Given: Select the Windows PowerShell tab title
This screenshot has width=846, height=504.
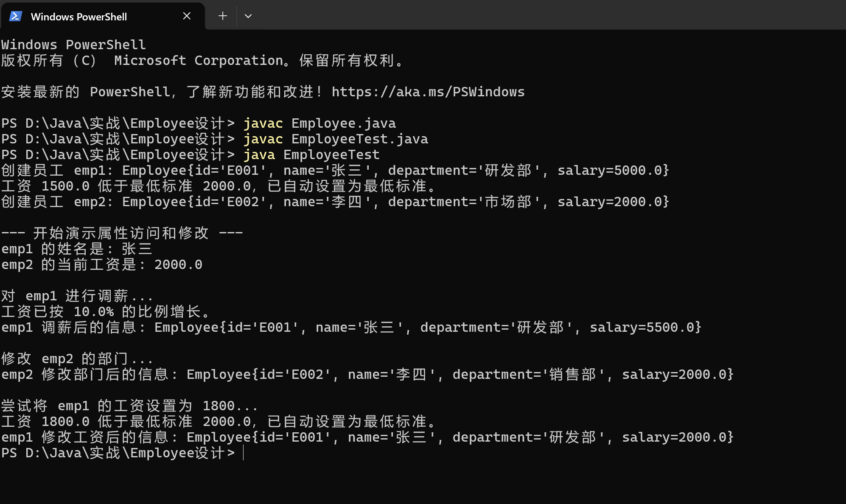Looking at the screenshot, I should (79, 17).
